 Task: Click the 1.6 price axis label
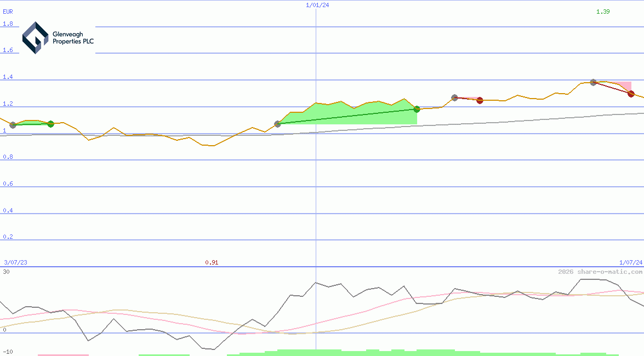(8, 50)
